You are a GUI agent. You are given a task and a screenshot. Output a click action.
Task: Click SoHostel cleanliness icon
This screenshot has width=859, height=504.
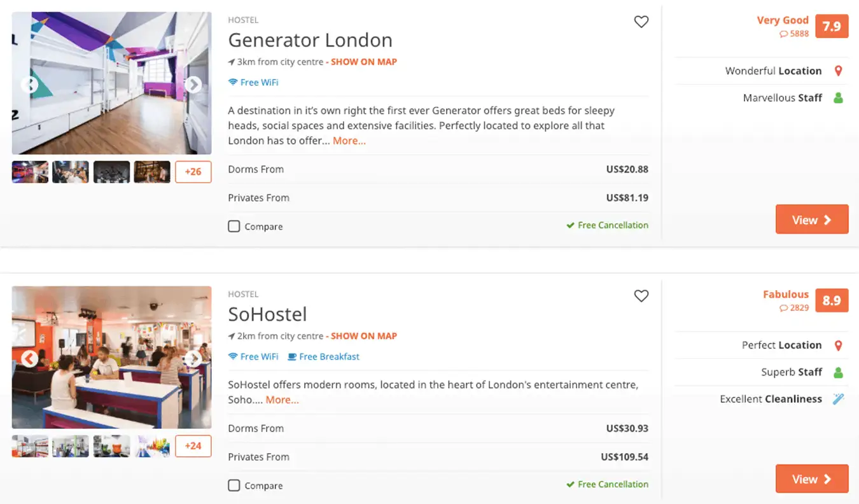[x=838, y=399]
